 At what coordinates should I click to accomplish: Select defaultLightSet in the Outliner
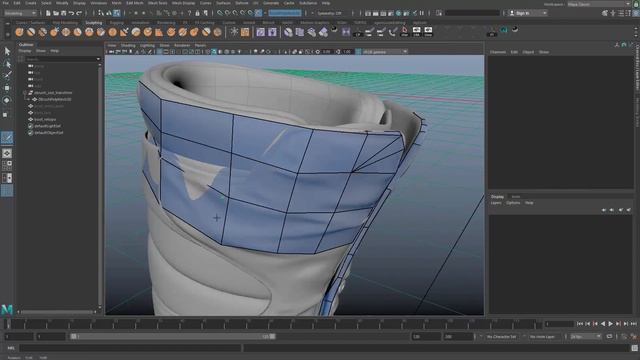click(x=48, y=126)
